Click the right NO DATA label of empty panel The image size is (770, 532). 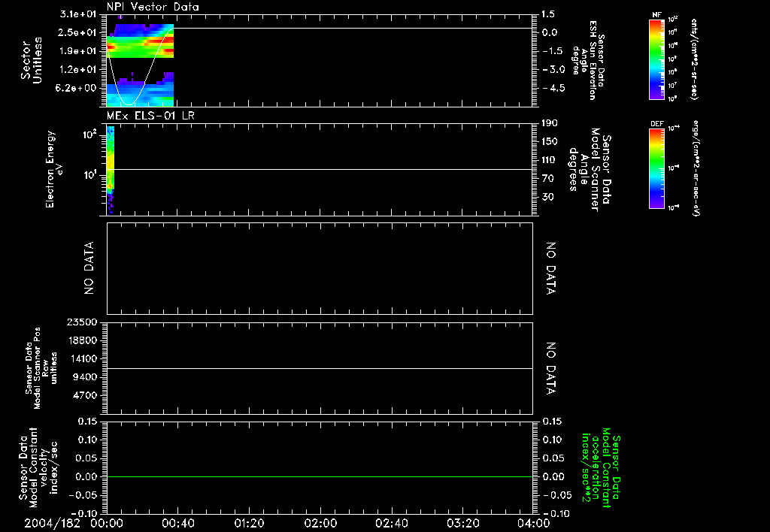[x=551, y=268]
